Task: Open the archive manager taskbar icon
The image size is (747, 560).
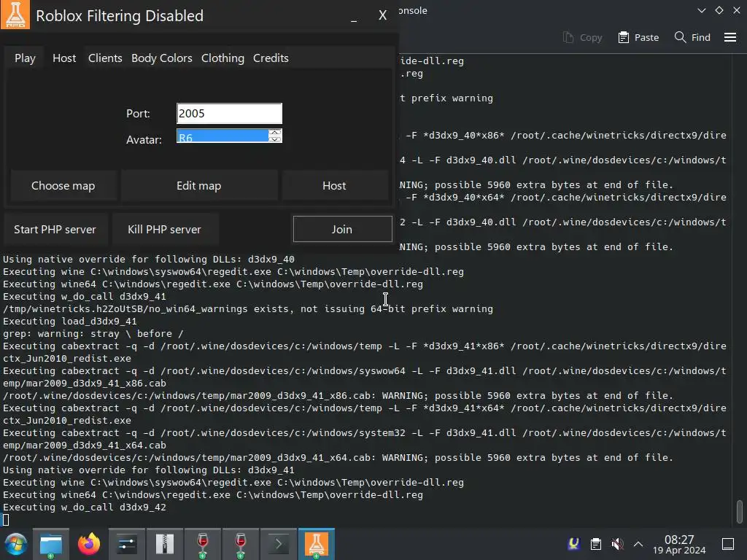Action: point(165,544)
